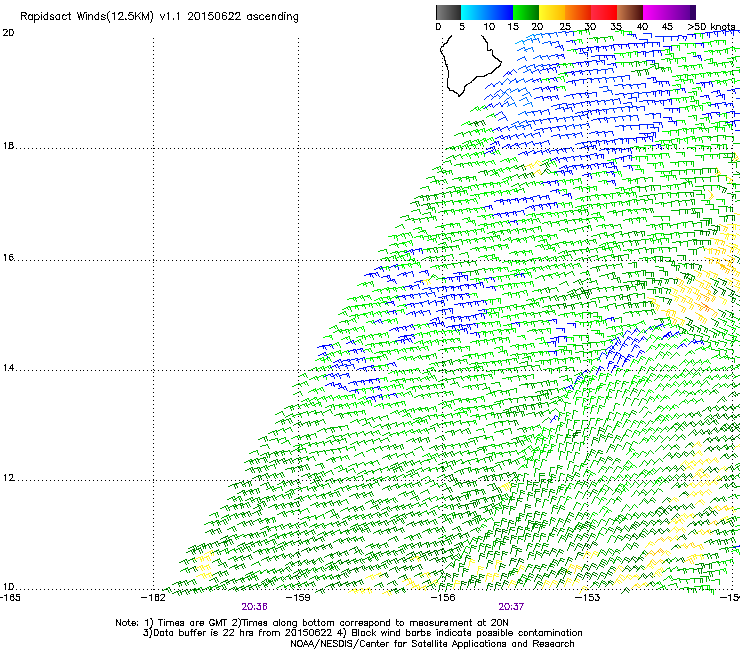Click the green 15-20 knots legend segment
The width and height of the screenshot is (740, 650).
pos(526,12)
